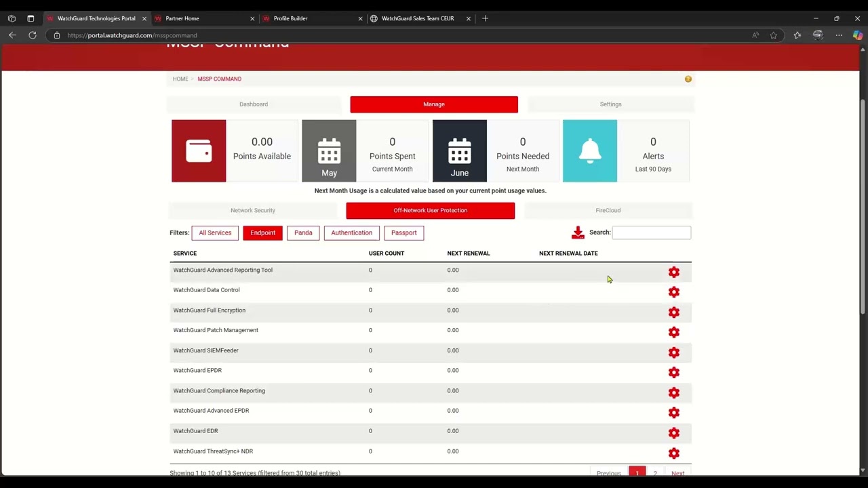Screen dimensions: 868x488
Task: Filter by All Services
Action: [215, 233]
